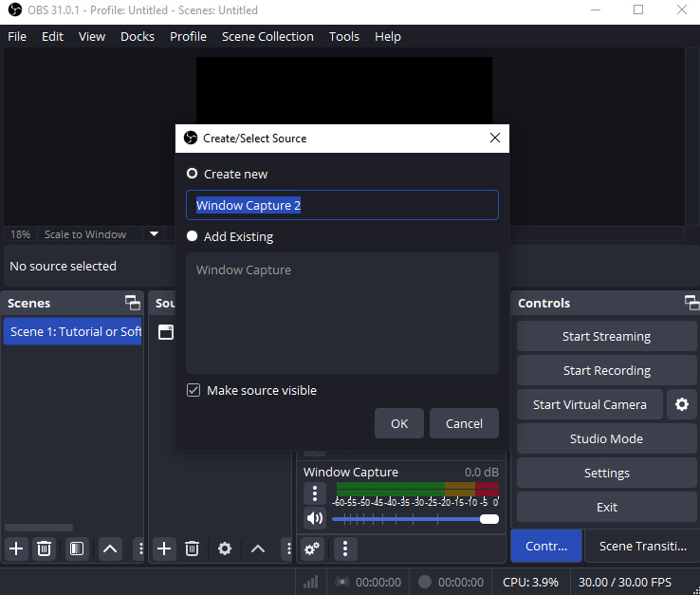Open advanced audio properties gears icon
The width and height of the screenshot is (700, 595).
point(312,549)
